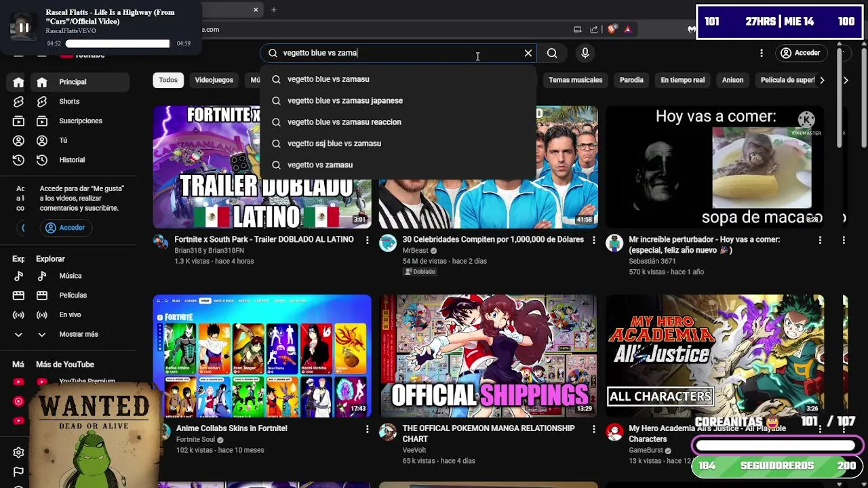This screenshot has height=488, width=868.
Task: Click the 'Doblado' badge under MrBeast
Action: (420, 272)
